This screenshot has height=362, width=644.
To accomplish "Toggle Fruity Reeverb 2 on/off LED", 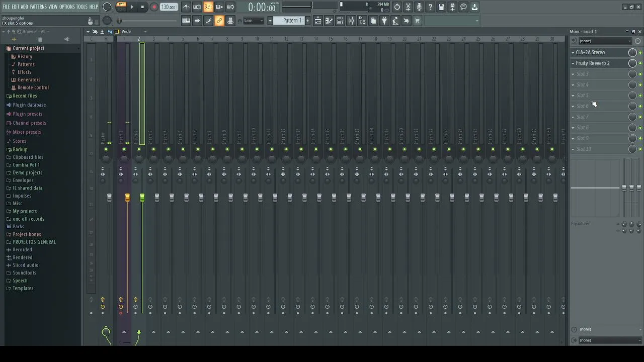I will (x=640, y=63).
